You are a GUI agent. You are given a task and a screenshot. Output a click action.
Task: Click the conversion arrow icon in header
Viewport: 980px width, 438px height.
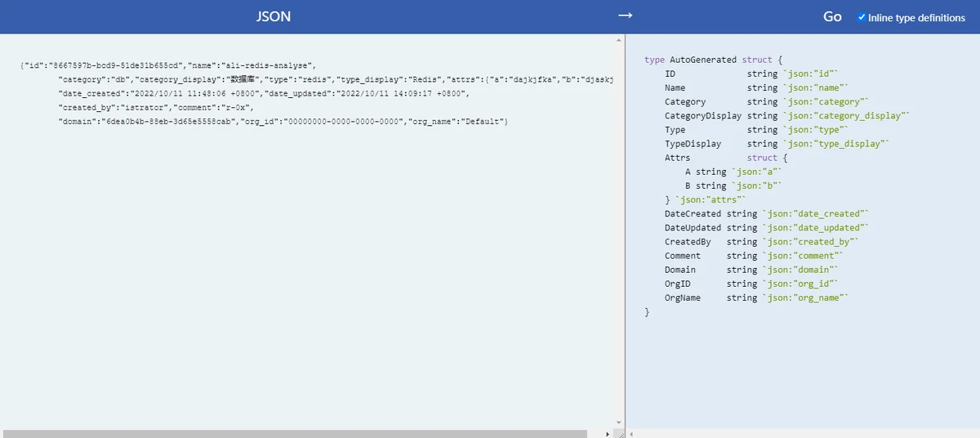(625, 16)
